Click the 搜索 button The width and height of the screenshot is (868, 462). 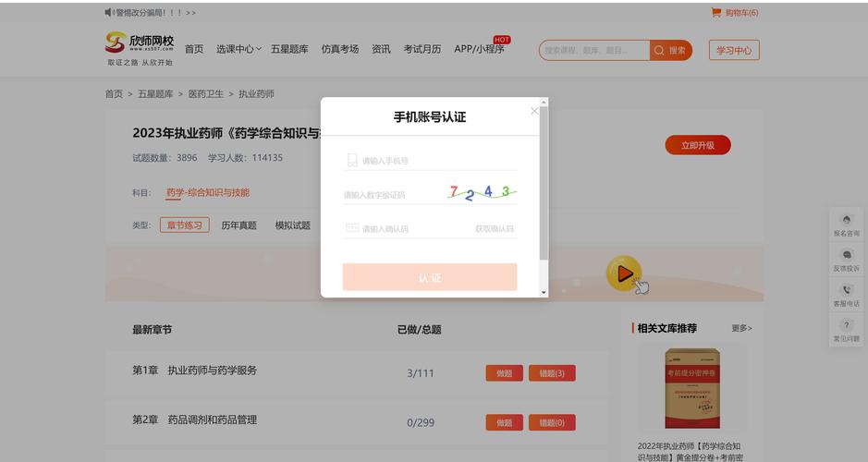671,50
